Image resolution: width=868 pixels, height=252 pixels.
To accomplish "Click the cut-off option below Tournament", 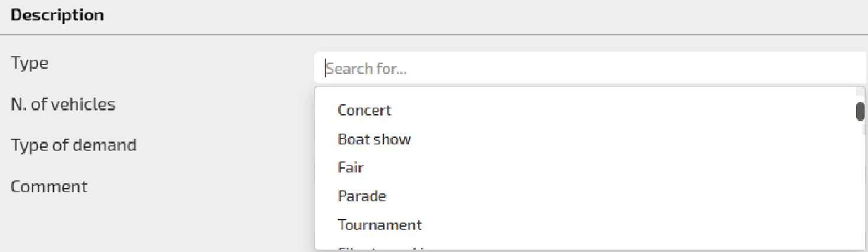I will (x=384, y=247).
